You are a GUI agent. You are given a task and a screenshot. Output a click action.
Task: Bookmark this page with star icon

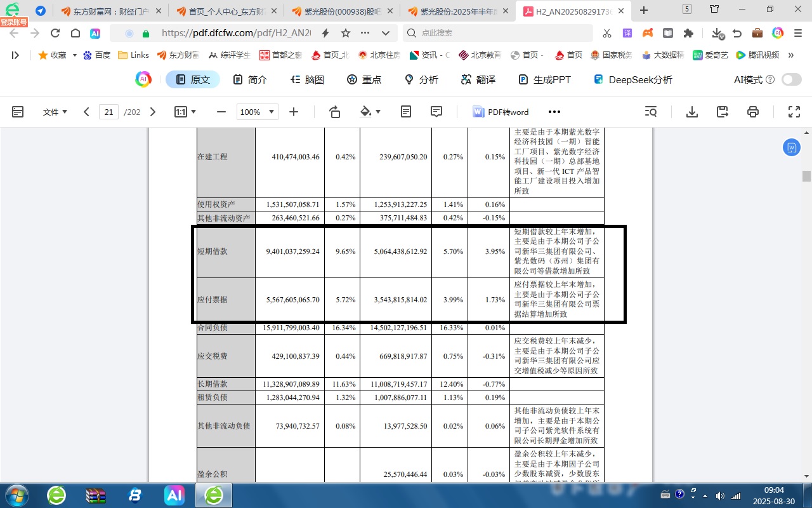[x=346, y=34]
